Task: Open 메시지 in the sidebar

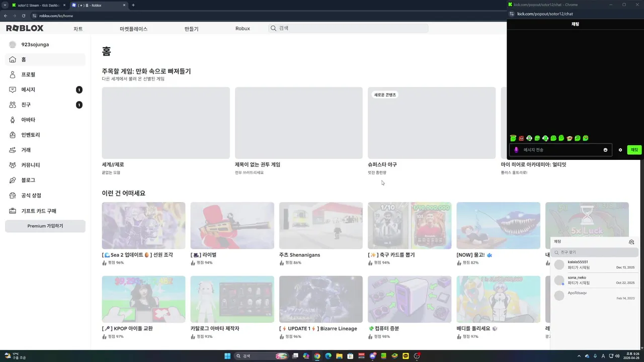Action: tap(45, 89)
